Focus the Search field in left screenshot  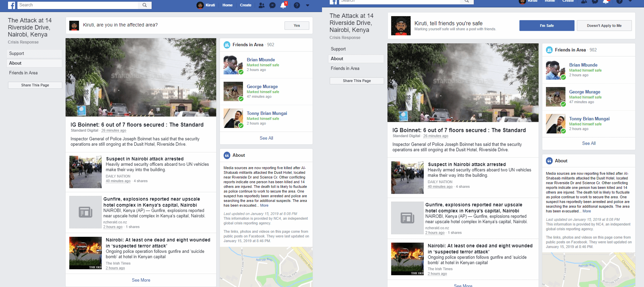(78, 5)
